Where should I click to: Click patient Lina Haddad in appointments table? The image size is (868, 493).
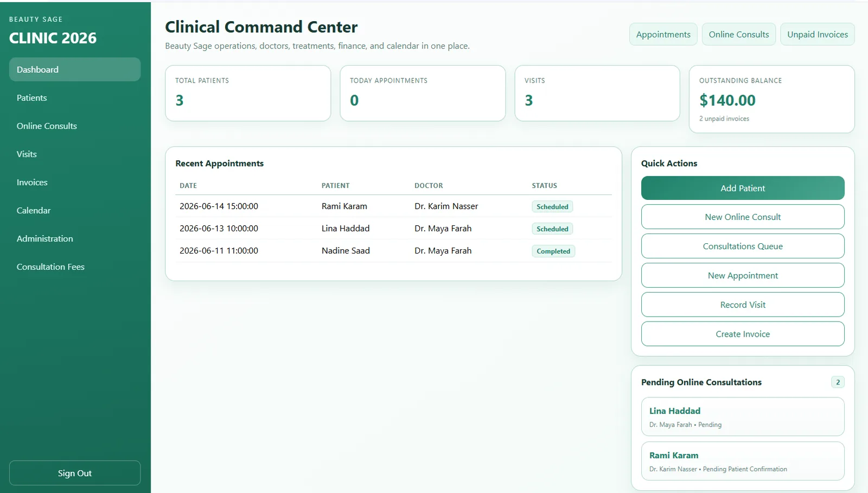pyautogui.click(x=346, y=229)
